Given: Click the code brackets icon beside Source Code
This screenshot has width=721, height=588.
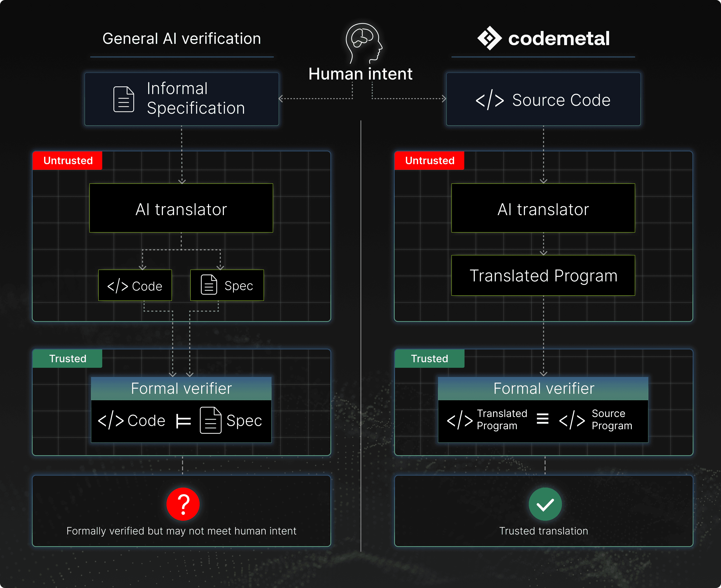Looking at the screenshot, I should (x=490, y=100).
